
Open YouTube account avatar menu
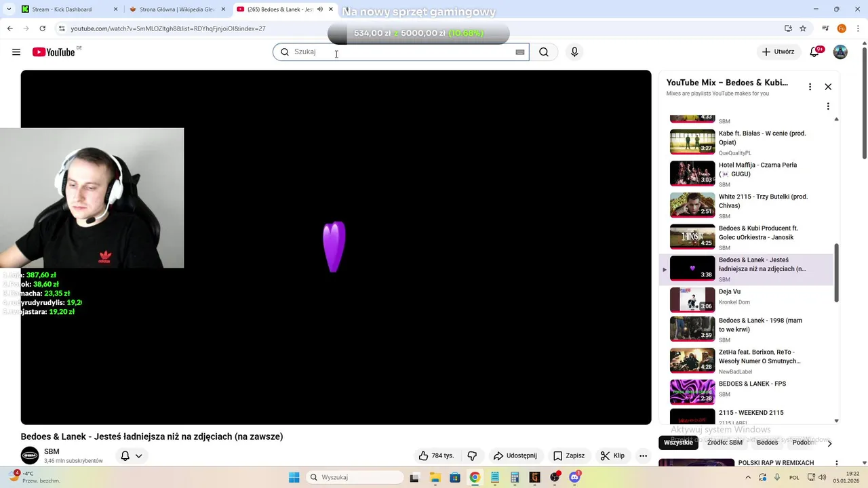click(x=840, y=52)
